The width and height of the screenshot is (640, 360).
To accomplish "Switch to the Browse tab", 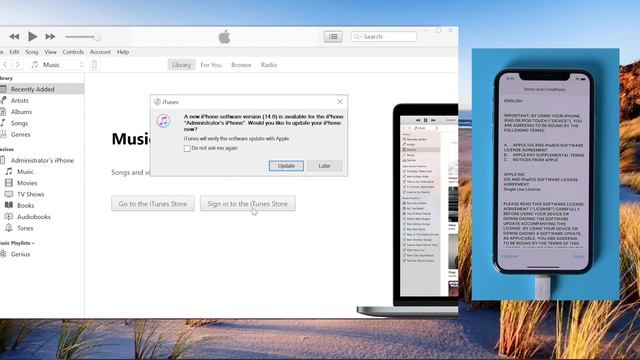I will [x=241, y=65].
